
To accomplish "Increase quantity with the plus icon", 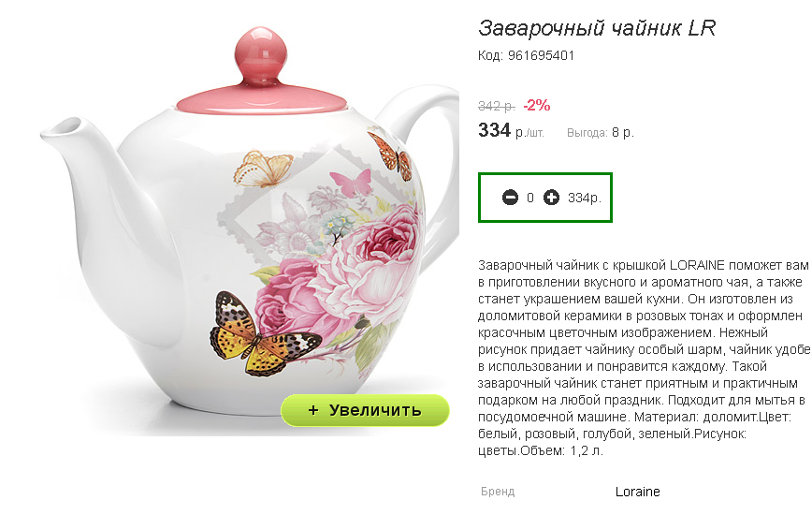I will tap(551, 198).
